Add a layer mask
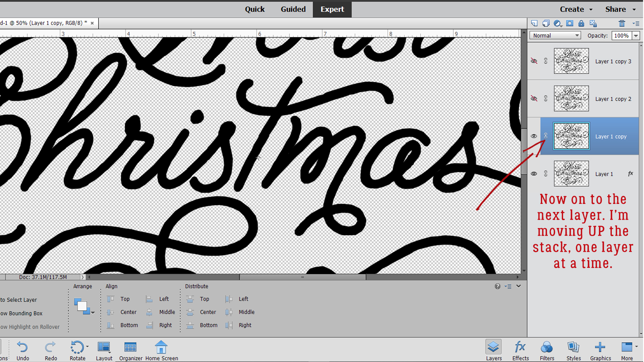Viewport: 644px width, 362px height. coord(570,23)
